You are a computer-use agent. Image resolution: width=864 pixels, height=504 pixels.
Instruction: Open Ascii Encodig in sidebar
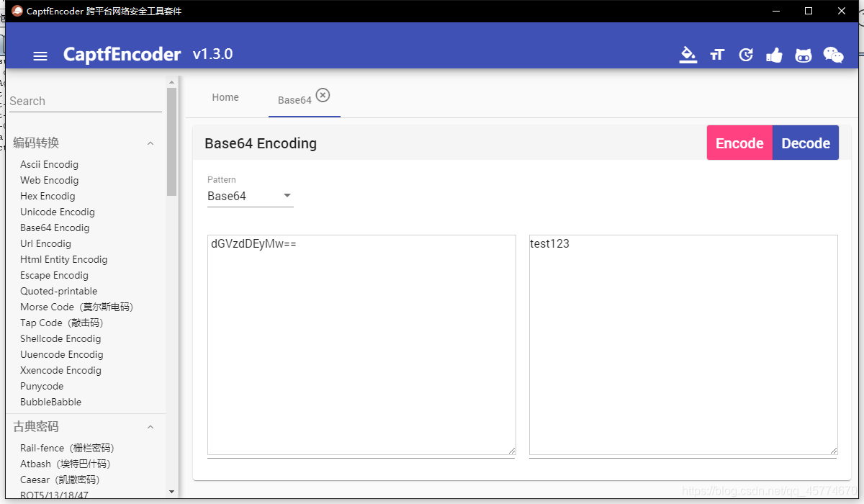point(49,164)
